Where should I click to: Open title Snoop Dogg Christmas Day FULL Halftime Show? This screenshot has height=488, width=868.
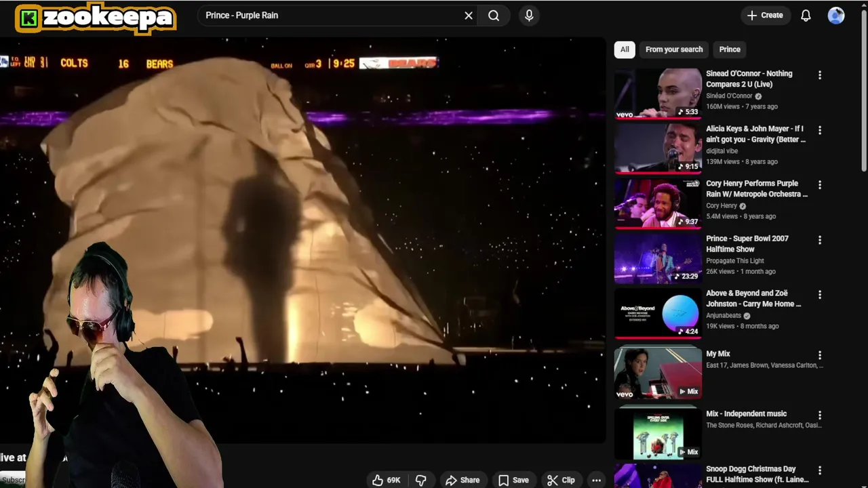[x=757, y=474]
